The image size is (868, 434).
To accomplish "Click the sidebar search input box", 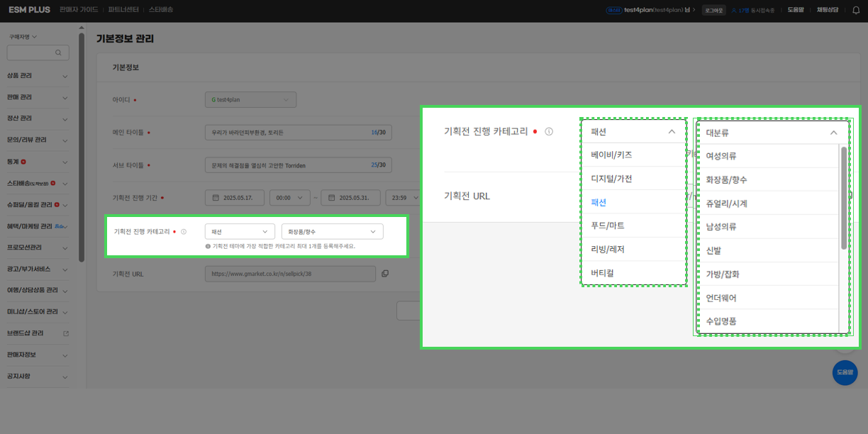I will pyautogui.click(x=38, y=52).
